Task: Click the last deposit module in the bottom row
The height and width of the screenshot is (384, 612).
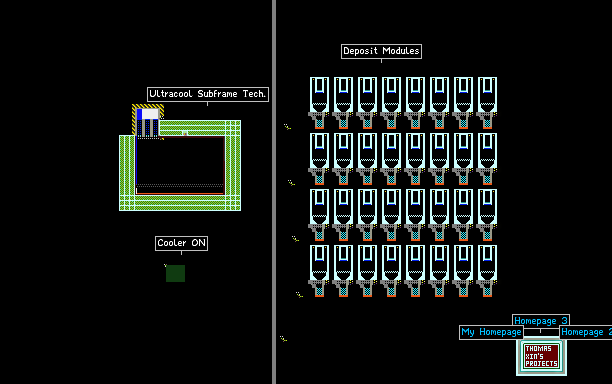Action: [x=487, y=271]
